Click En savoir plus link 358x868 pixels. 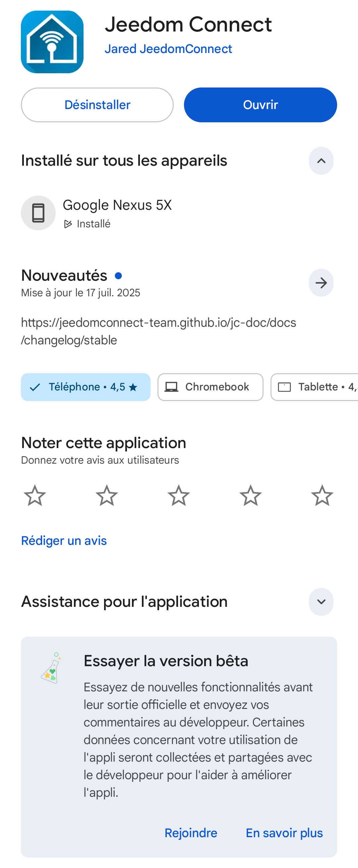[x=284, y=833]
